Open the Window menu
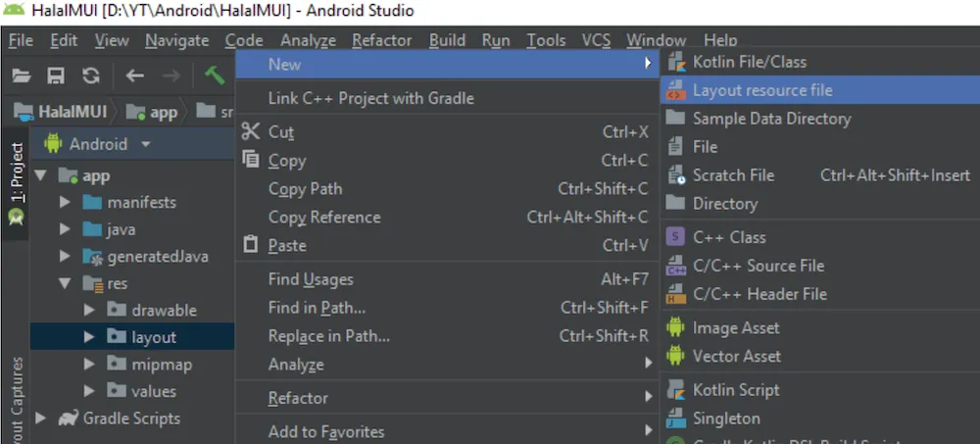The width and height of the screenshot is (980, 444). [x=657, y=40]
